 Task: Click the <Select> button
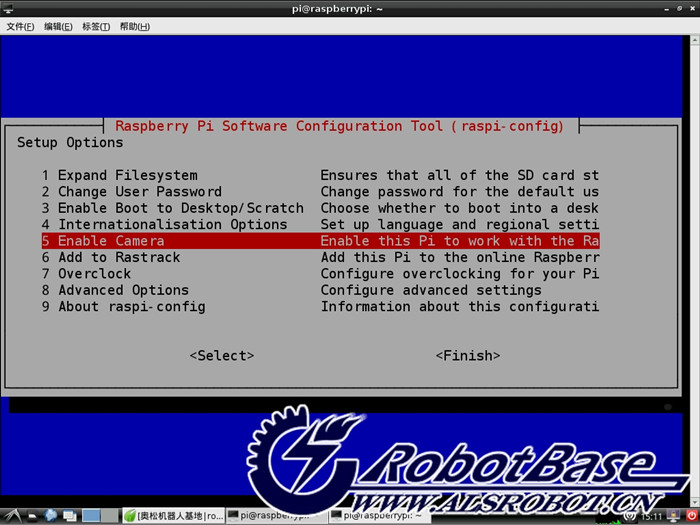point(222,356)
